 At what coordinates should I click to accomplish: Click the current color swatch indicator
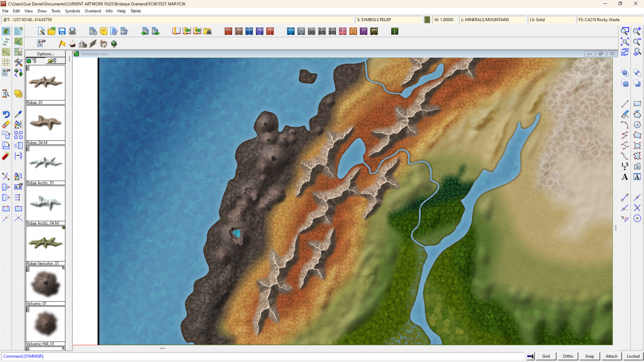427,20
